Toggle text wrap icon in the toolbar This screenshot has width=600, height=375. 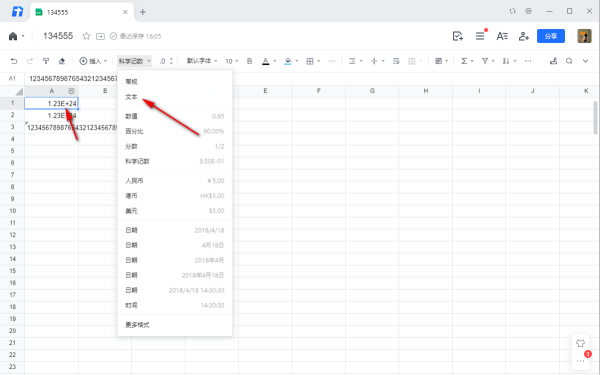point(396,61)
